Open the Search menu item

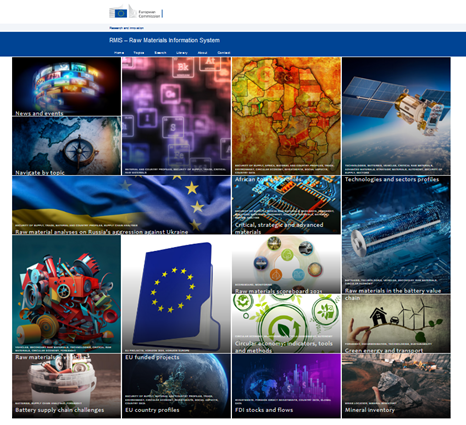(x=160, y=53)
